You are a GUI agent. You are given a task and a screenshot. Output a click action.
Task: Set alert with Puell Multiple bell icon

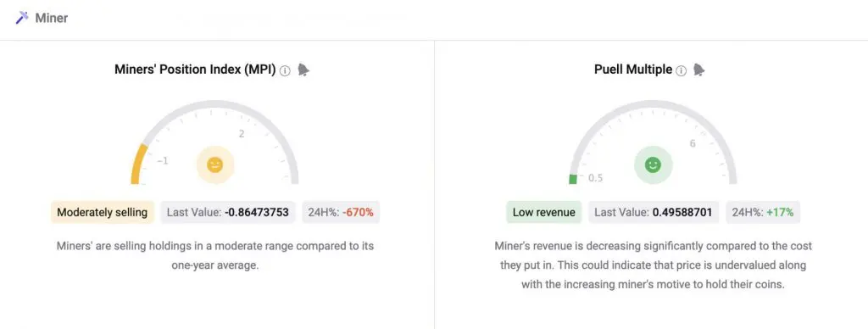(699, 70)
